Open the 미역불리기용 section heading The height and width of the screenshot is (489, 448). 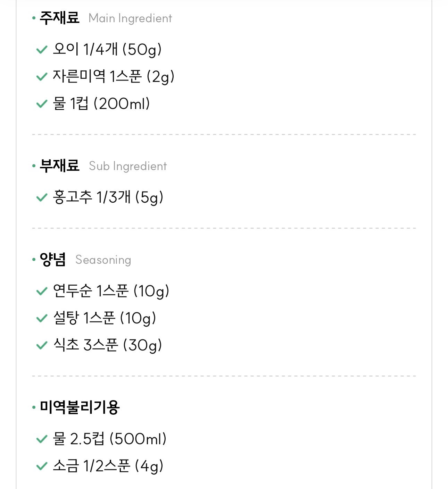80,407
